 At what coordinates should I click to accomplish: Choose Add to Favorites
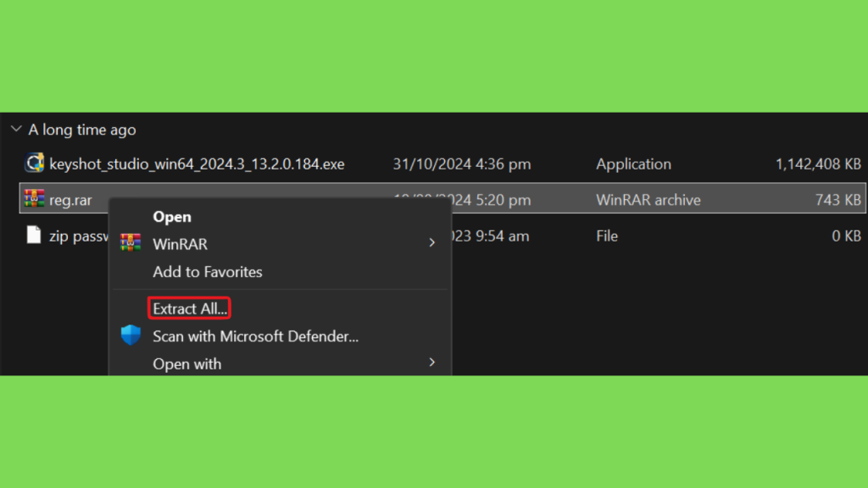208,272
